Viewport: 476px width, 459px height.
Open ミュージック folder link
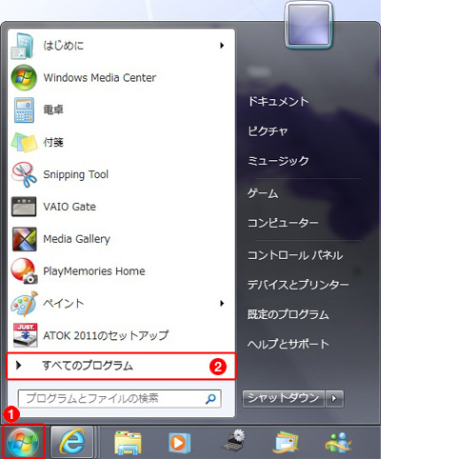coord(278,161)
